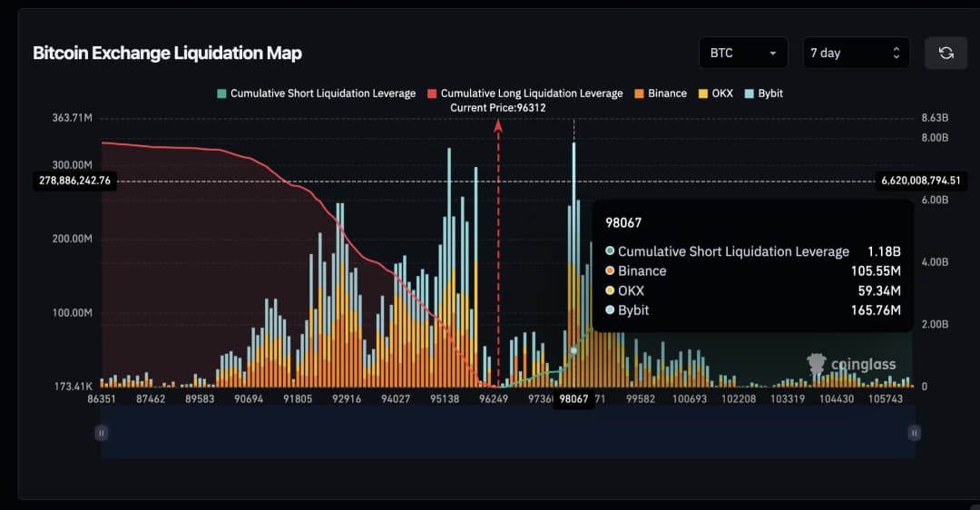
Task: Click the right range slider handle
Action: [915, 434]
